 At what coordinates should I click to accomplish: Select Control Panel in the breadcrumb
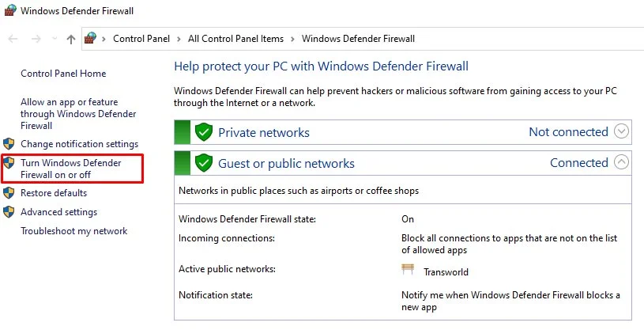[141, 39]
